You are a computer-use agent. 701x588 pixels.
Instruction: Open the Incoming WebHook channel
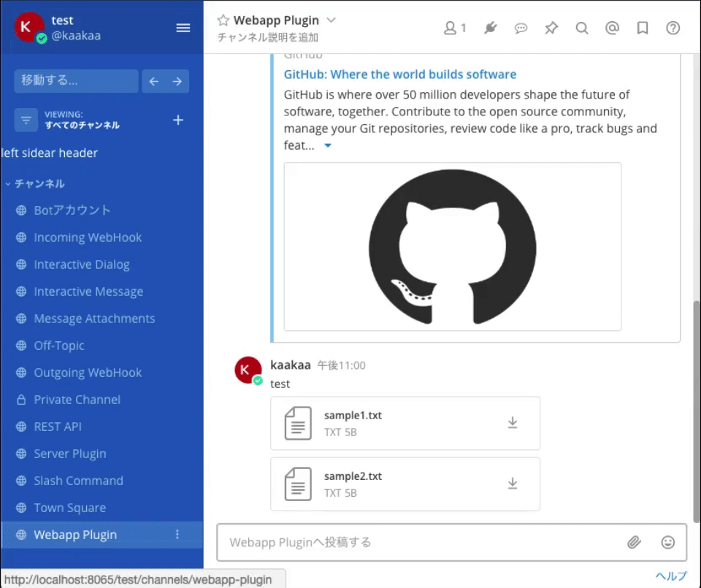coord(102,237)
